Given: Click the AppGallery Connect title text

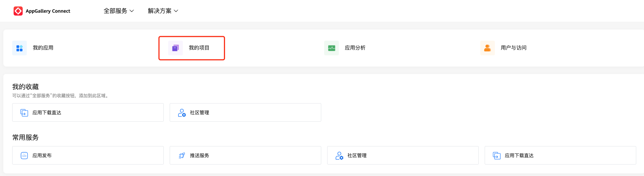Looking at the screenshot, I should 48,11.
